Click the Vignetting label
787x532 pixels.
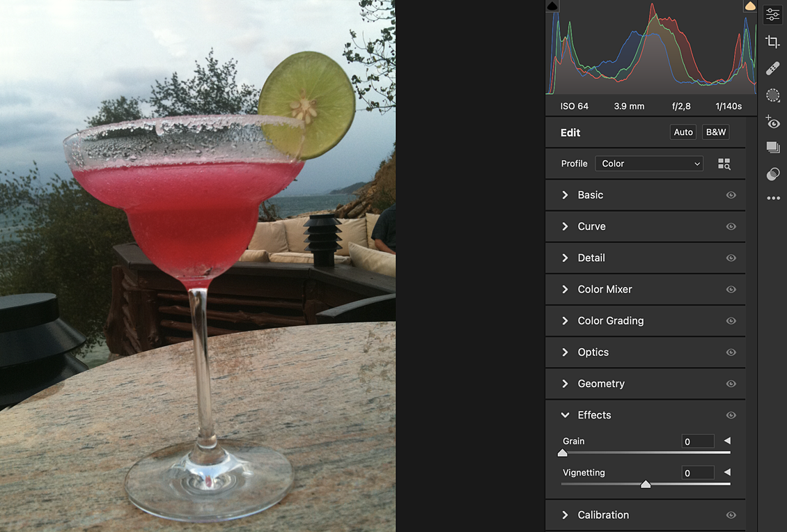(584, 473)
